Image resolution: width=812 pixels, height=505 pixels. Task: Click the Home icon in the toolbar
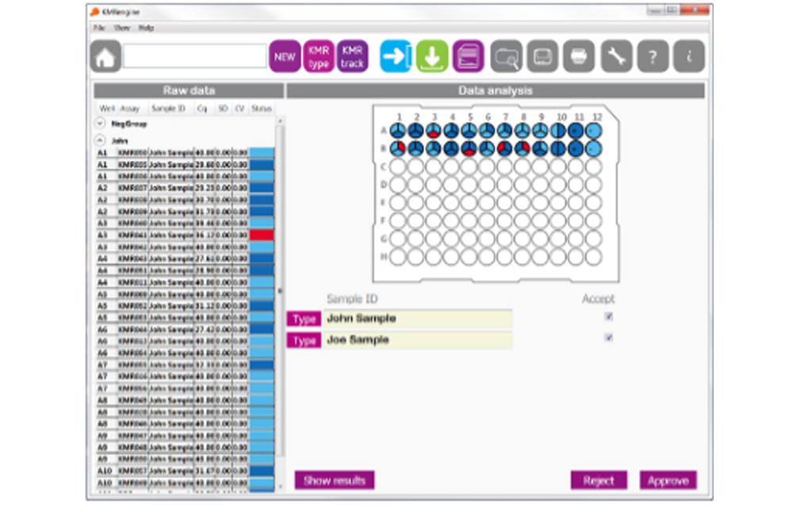[105, 56]
